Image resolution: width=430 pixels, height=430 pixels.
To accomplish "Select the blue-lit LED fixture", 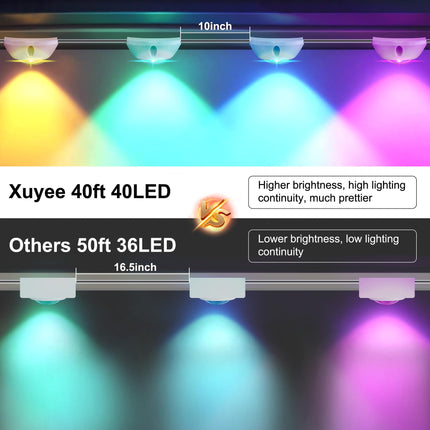I will (276, 48).
